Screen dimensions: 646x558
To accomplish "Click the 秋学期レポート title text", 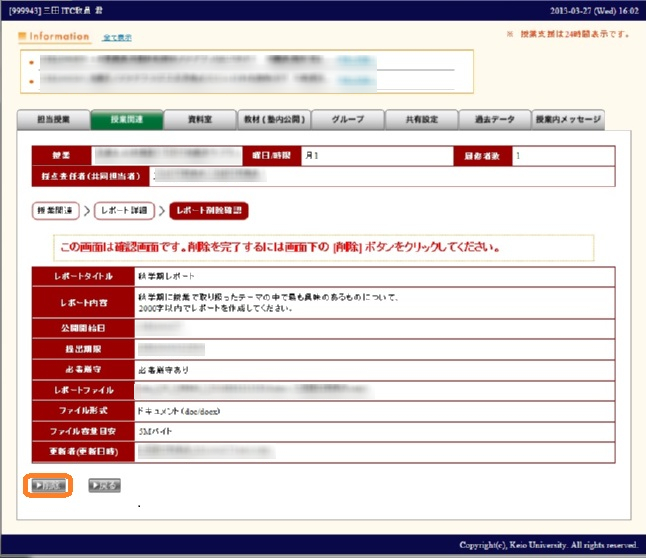I will pos(166,275).
